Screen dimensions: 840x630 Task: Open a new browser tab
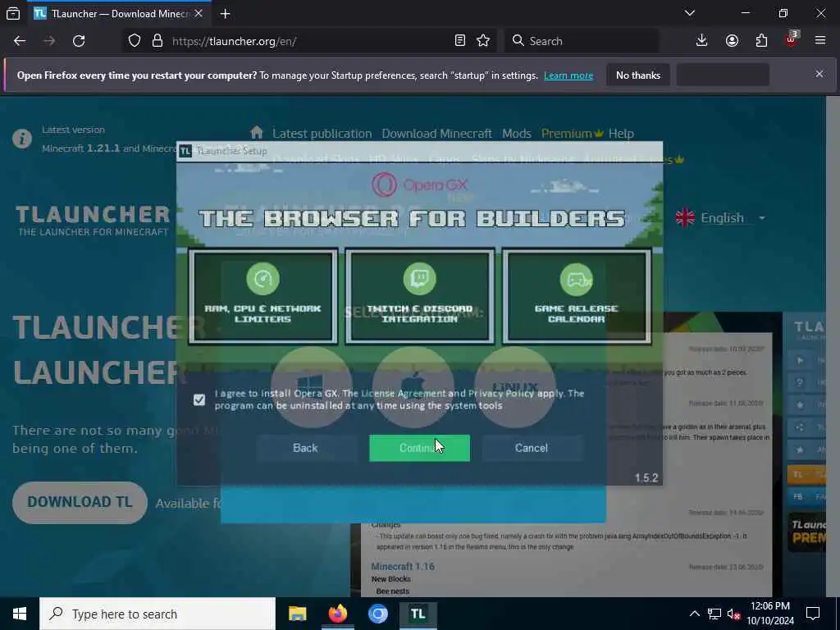click(225, 14)
